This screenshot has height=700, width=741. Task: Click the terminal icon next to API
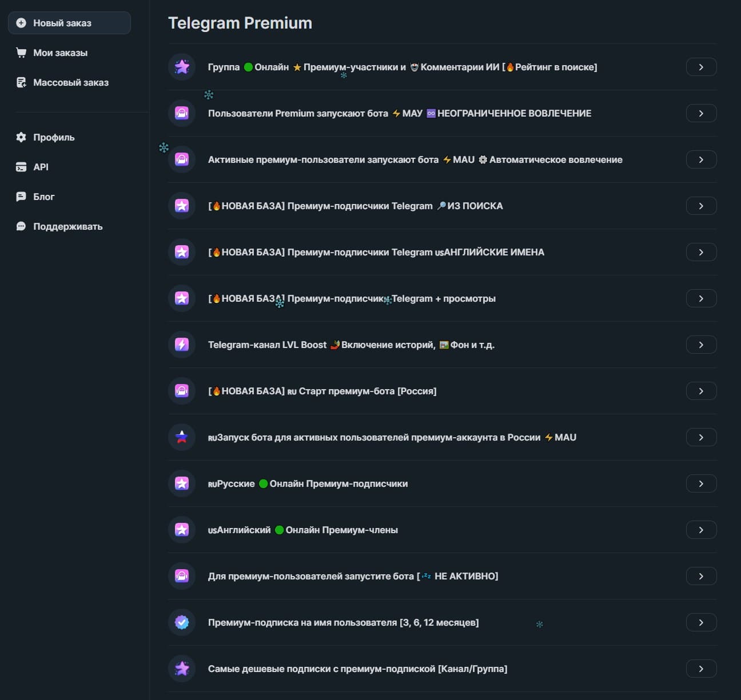(21, 167)
